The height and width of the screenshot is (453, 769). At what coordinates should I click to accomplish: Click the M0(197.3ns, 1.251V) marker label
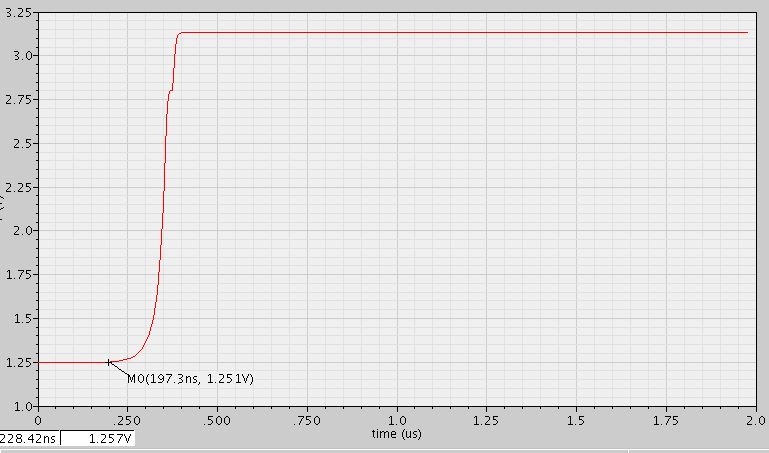(190, 379)
